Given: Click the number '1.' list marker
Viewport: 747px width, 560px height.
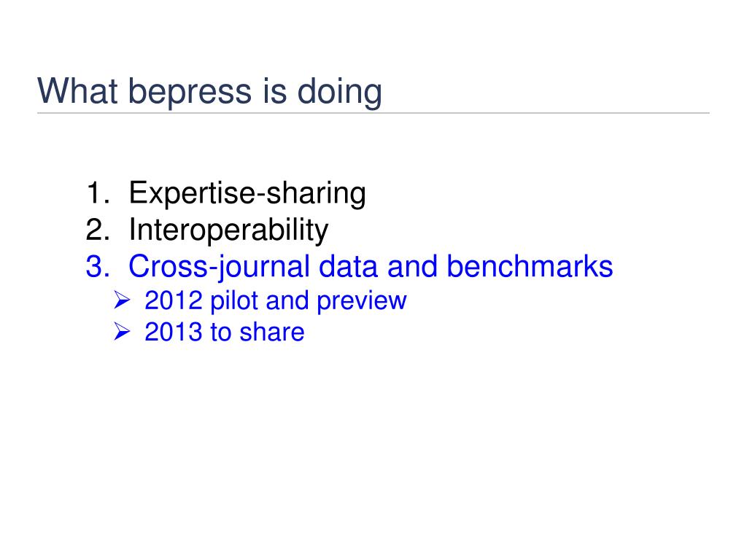Looking at the screenshot, I should pyautogui.click(x=98, y=192).
